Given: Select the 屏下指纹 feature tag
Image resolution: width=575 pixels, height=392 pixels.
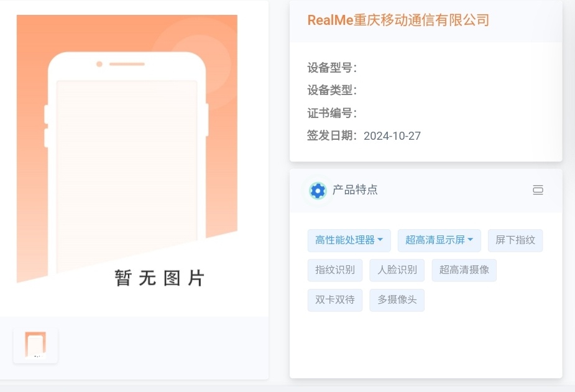Looking at the screenshot, I should point(515,240).
